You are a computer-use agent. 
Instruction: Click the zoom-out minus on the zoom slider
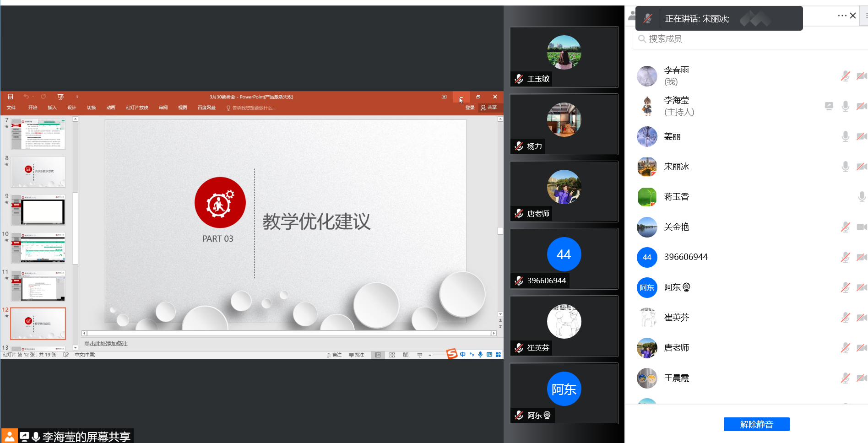click(430, 355)
